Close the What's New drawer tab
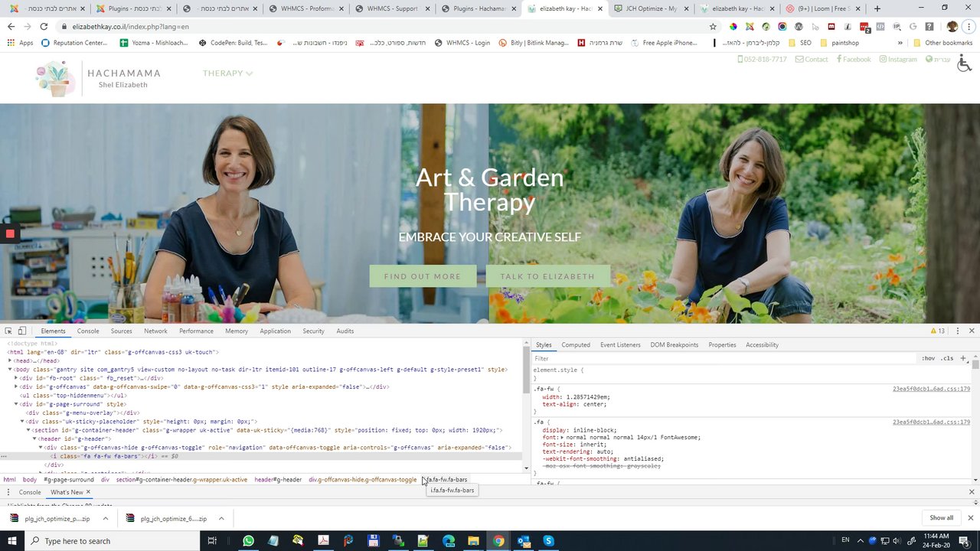The height and width of the screenshot is (551, 980). click(x=88, y=492)
